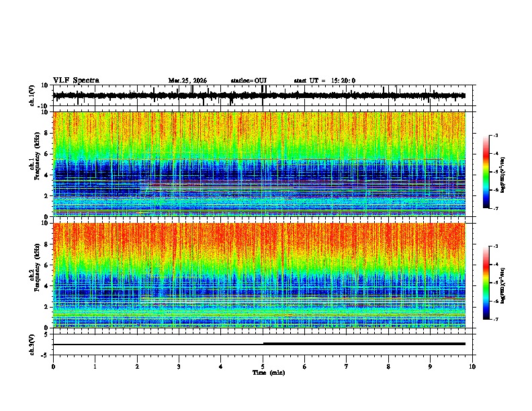
Task: Click the "4" tick on the Time axis
Action: [221, 367]
